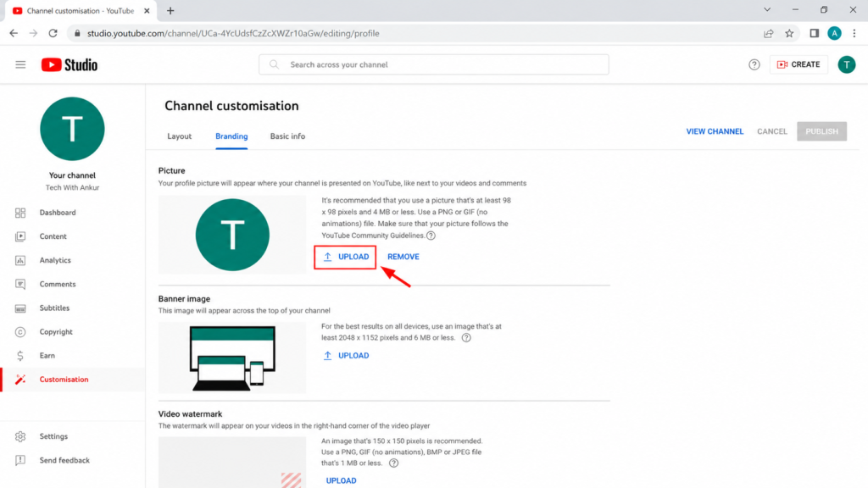Viewport: 868px width, 488px height.
Task: Open the Basic info tab
Action: pyautogui.click(x=287, y=136)
